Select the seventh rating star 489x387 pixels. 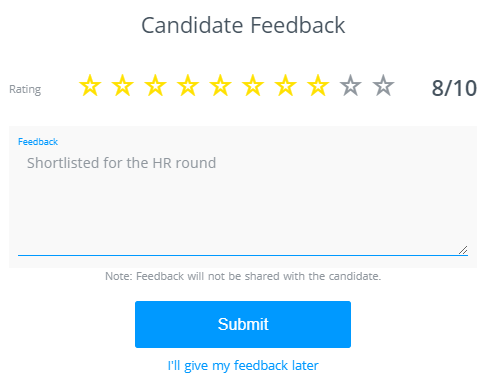click(286, 86)
